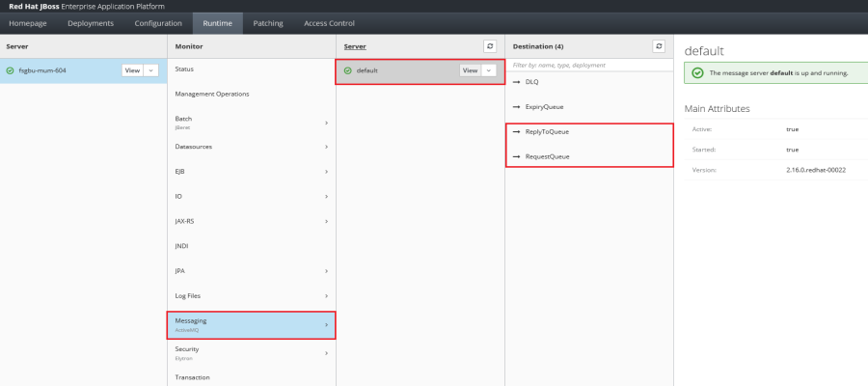This screenshot has width=868, height=386.
Task: Click the Monitor column header
Action: click(189, 46)
